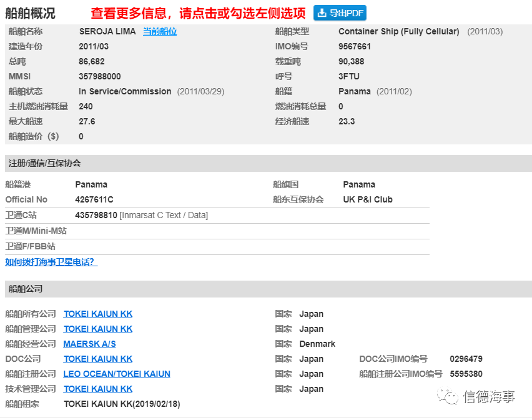
Task: Select Denmark country for MAERSK A/S
Action: pos(317,344)
